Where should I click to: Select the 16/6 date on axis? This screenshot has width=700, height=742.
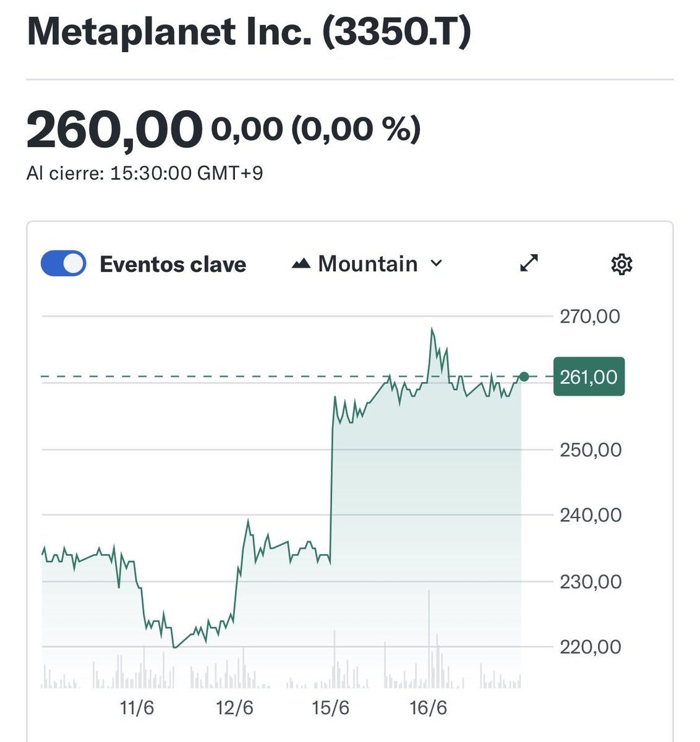pos(428,707)
